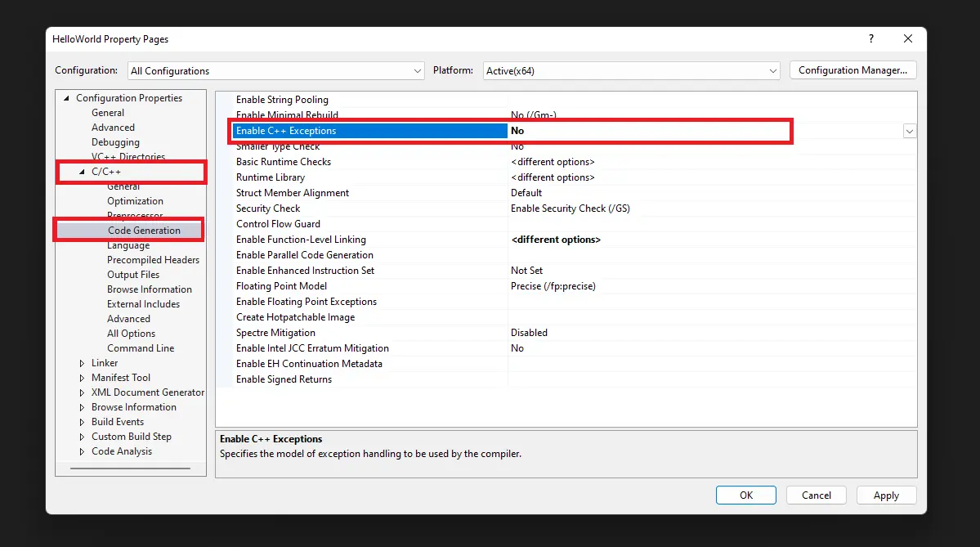Open the Configuration dropdown
980x547 pixels.
[x=275, y=70]
